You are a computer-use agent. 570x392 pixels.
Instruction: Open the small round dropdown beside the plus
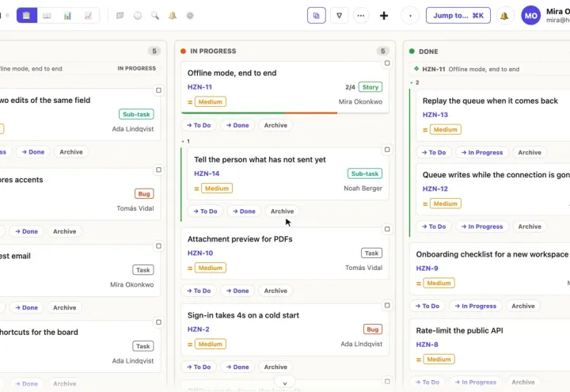click(x=410, y=16)
